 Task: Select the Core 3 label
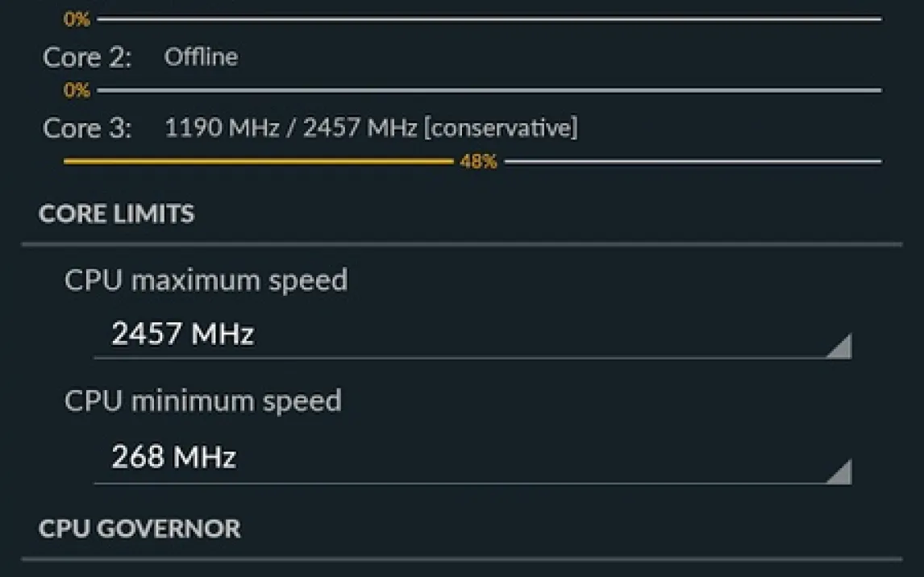(x=87, y=128)
